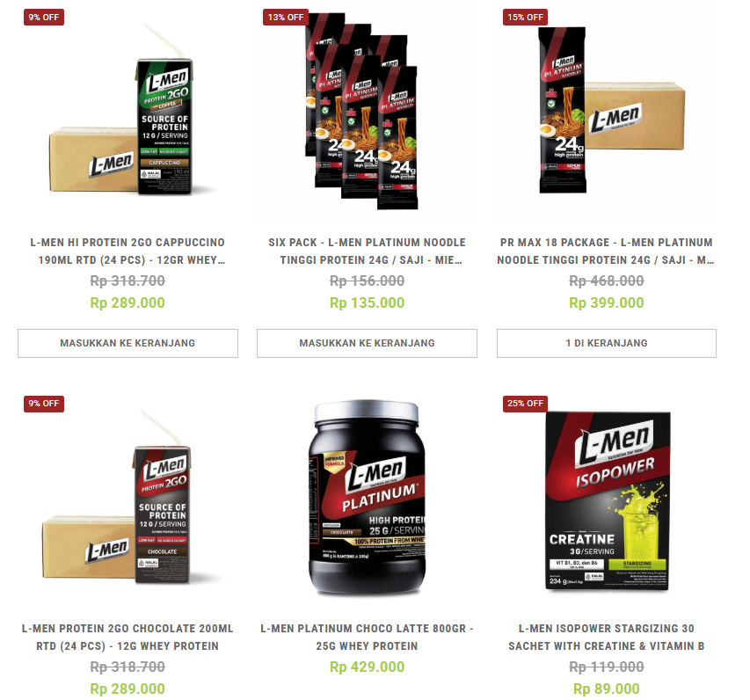
Task: Open the L-Men 2GO Cappuccino product image
Action: tap(127, 113)
